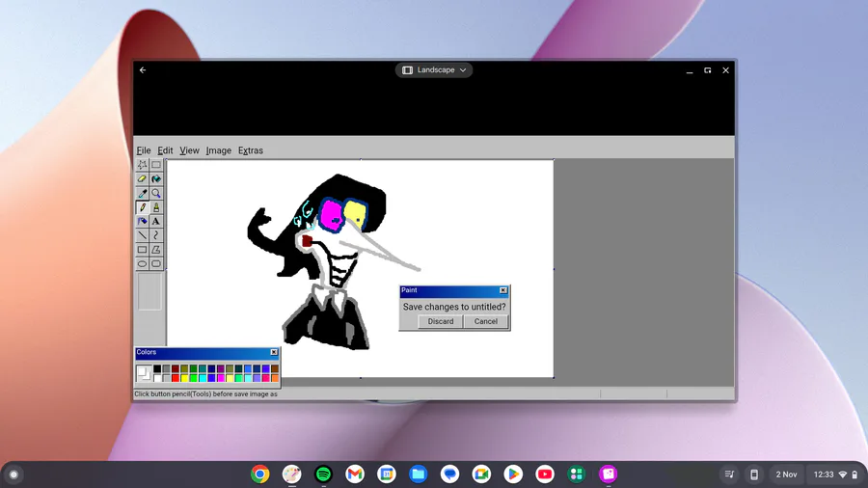Pick the dark red maroon swatch

pos(176,369)
